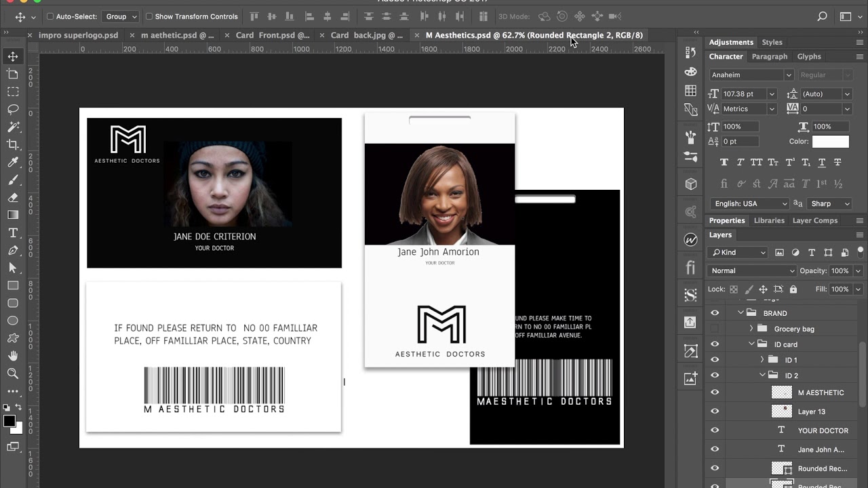Open the Metrics kerning dropdown
The height and width of the screenshot is (488, 868).
click(772, 109)
